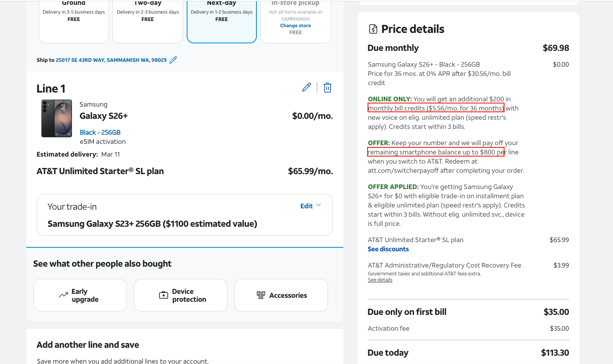This screenshot has height=364, width=613.
Task: Open the Device protection suggestion button
Action: click(x=180, y=295)
